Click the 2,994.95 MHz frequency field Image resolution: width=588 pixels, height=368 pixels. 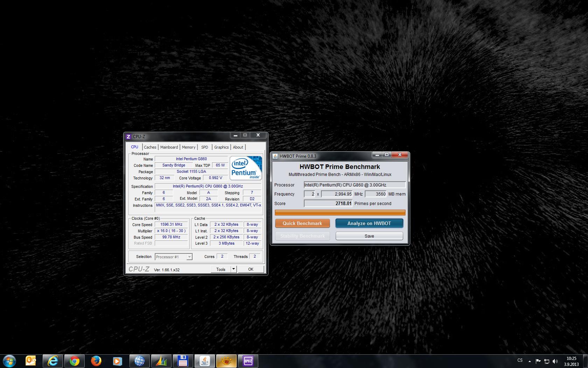click(337, 194)
